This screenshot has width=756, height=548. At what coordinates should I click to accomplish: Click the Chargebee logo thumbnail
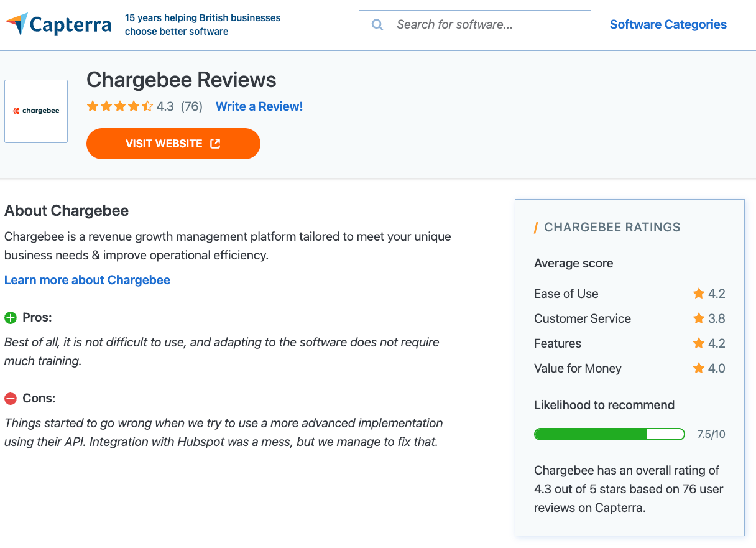tap(35, 111)
